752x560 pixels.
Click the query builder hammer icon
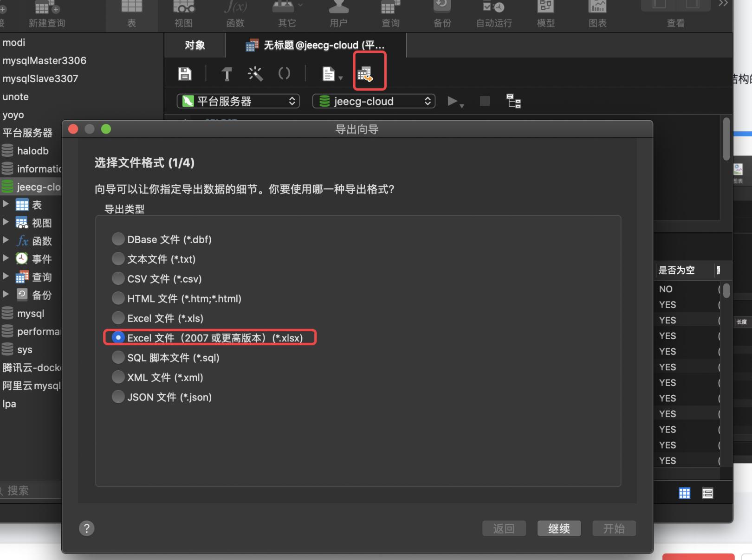click(x=227, y=74)
